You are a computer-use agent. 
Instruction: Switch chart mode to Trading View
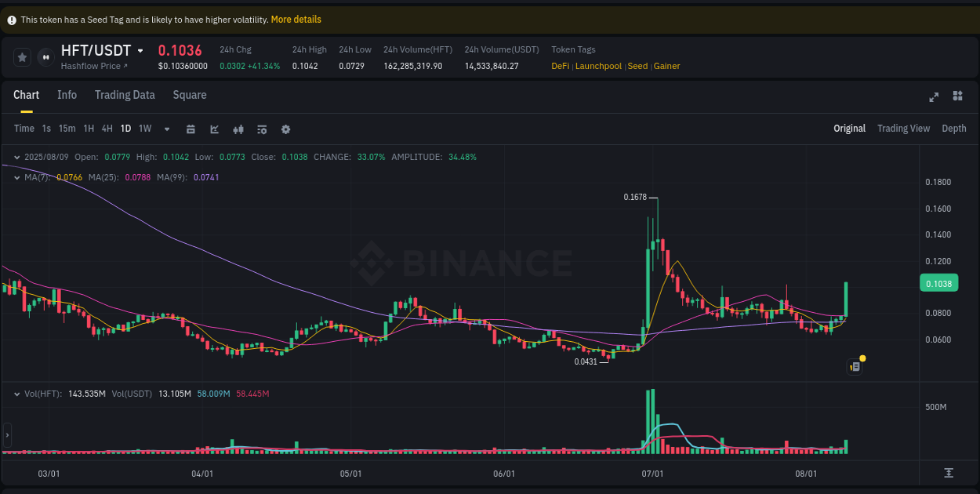pyautogui.click(x=903, y=128)
